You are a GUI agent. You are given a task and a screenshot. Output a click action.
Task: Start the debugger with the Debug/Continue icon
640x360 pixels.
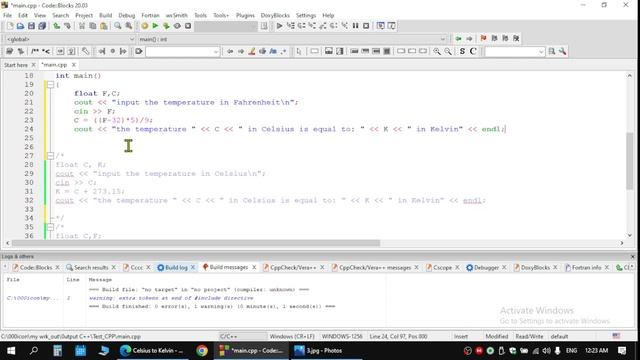pyautogui.click(x=279, y=26)
